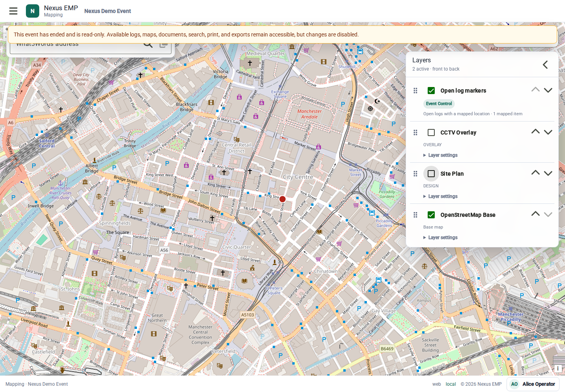
Task: Move CCTV Overlay layer down
Action: [548, 132]
